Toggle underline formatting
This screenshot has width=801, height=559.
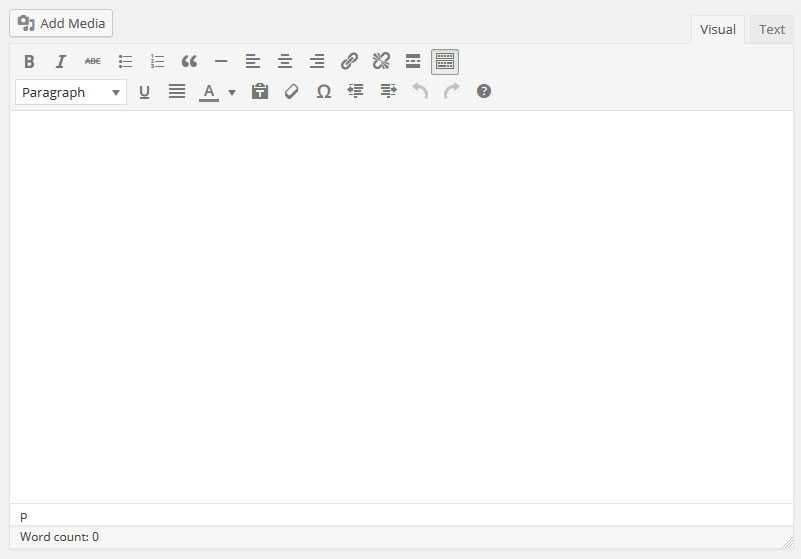click(145, 92)
